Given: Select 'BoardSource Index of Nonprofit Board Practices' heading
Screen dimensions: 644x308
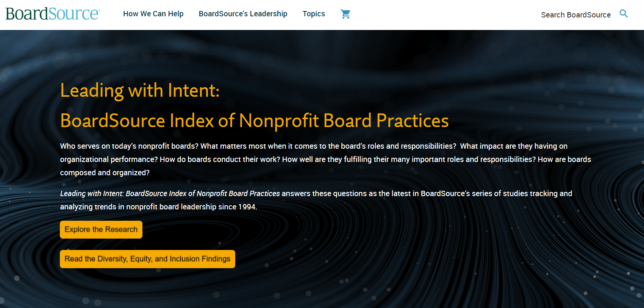Looking at the screenshot, I should 254,121.
